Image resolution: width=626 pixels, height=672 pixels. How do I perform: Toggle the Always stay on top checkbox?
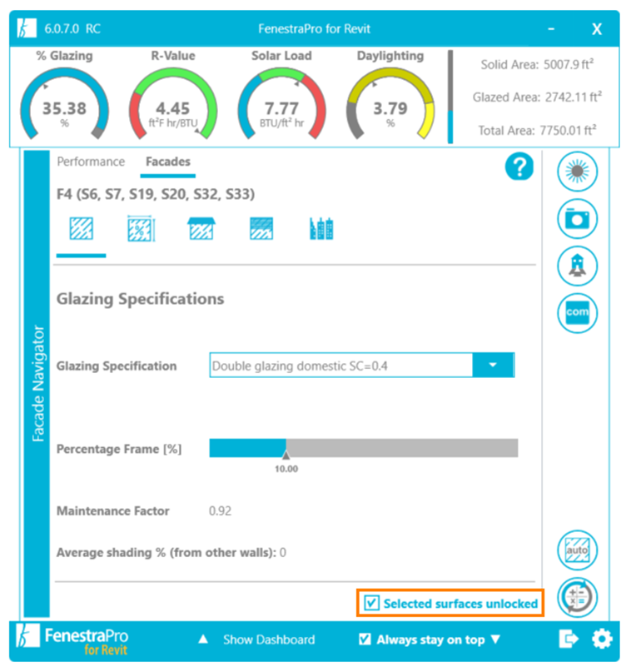[365, 640]
